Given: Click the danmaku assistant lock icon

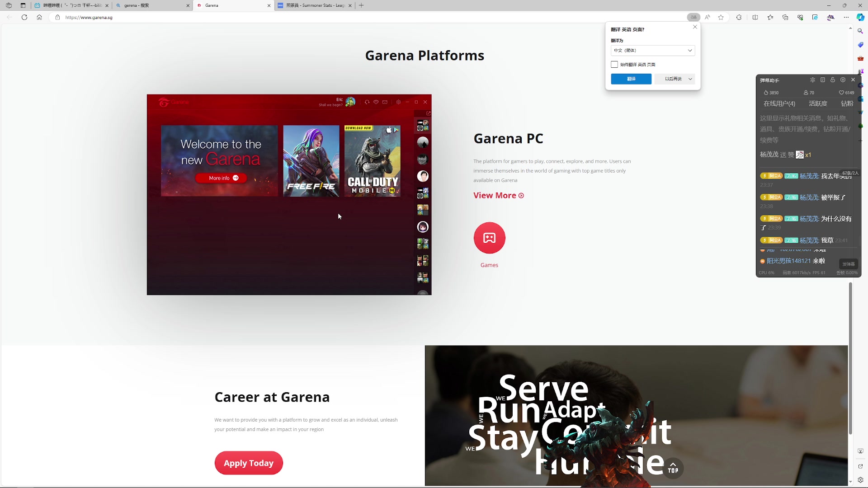Looking at the screenshot, I should click(833, 80).
